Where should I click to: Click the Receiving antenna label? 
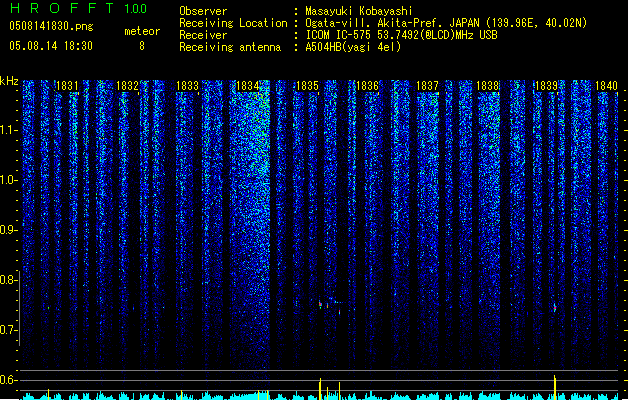coord(230,47)
